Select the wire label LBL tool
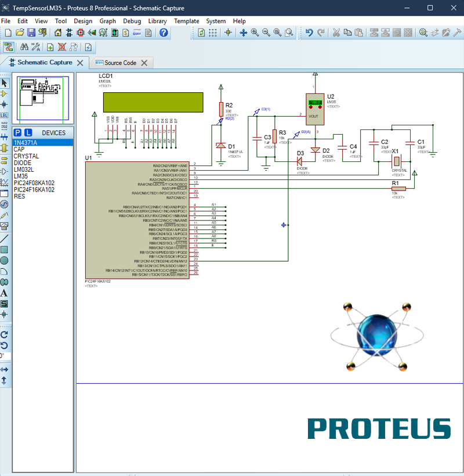 [4, 116]
